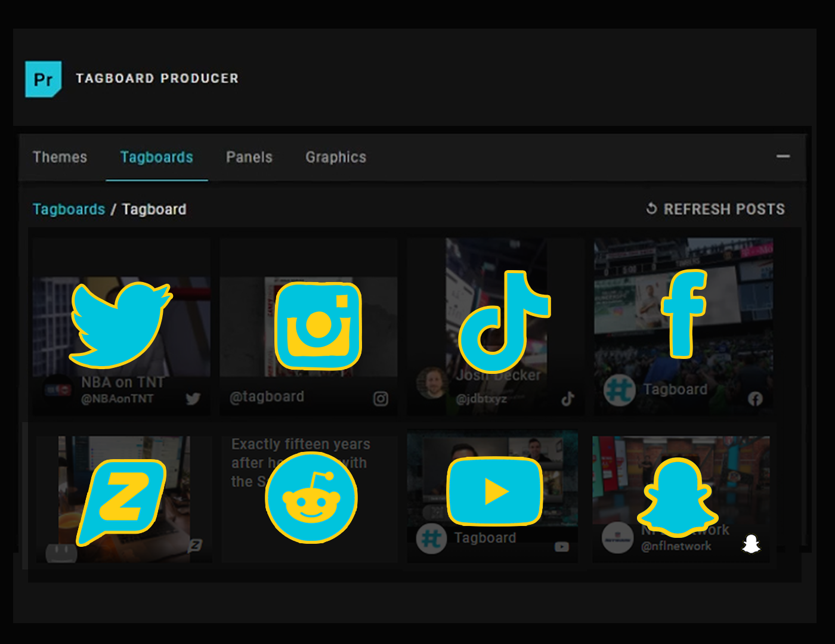Screen dimensions: 835x644
Task: Switch to the Themes tab
Action: [60, 157]
